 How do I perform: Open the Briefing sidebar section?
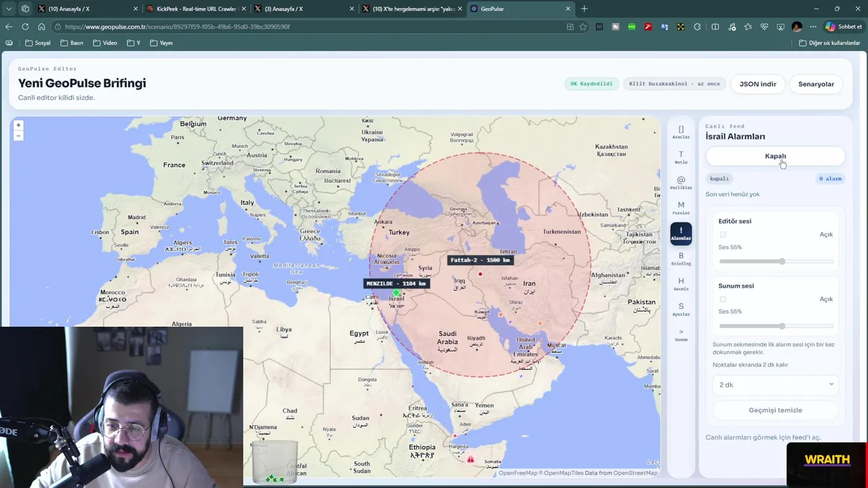[x=681, y=259]
